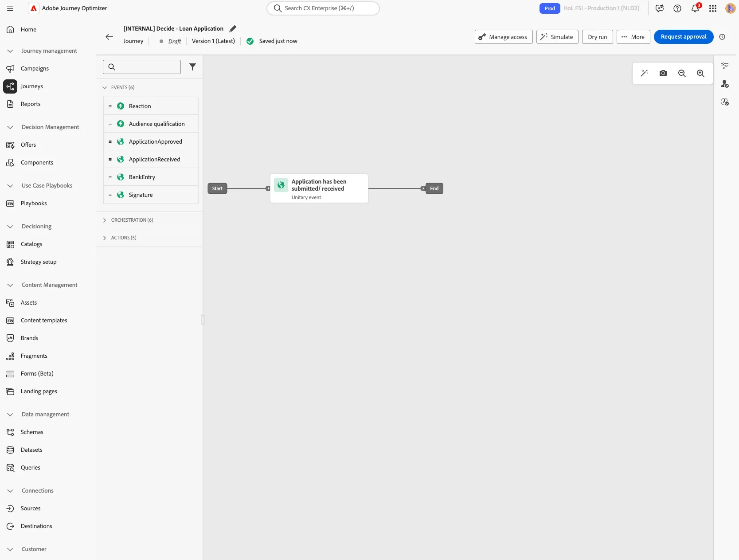Focus the Search CX Enterprise box
739x560 pixels.
[323, 8]
